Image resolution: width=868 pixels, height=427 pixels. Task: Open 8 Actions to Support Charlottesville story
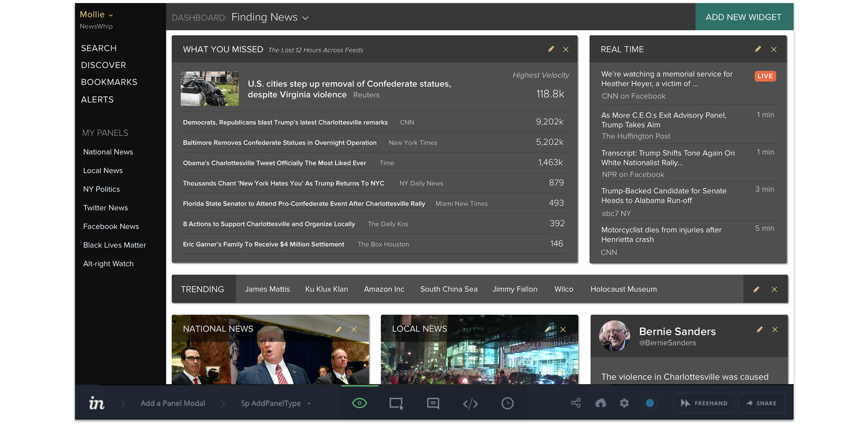tap(269, 224)
